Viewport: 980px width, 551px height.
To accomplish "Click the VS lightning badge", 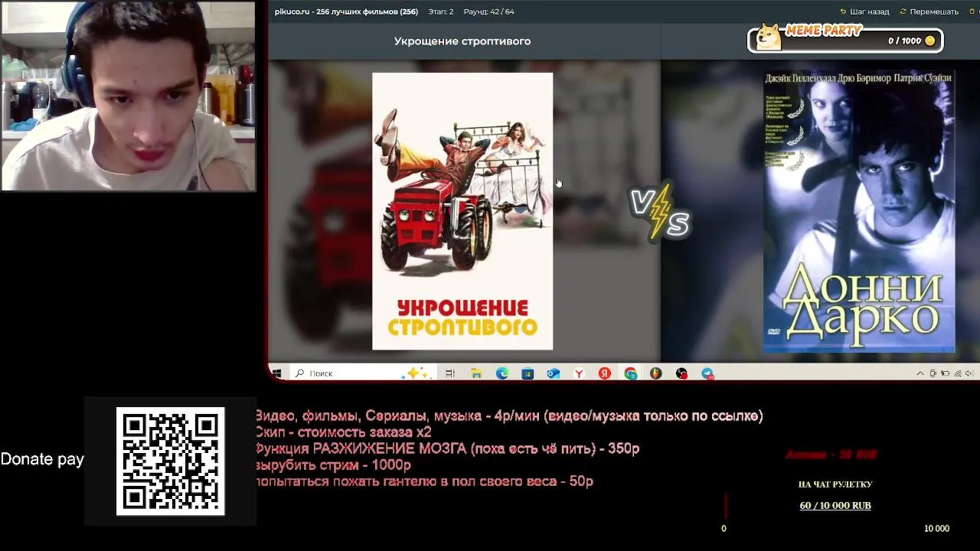I will (x=660, y=211).
